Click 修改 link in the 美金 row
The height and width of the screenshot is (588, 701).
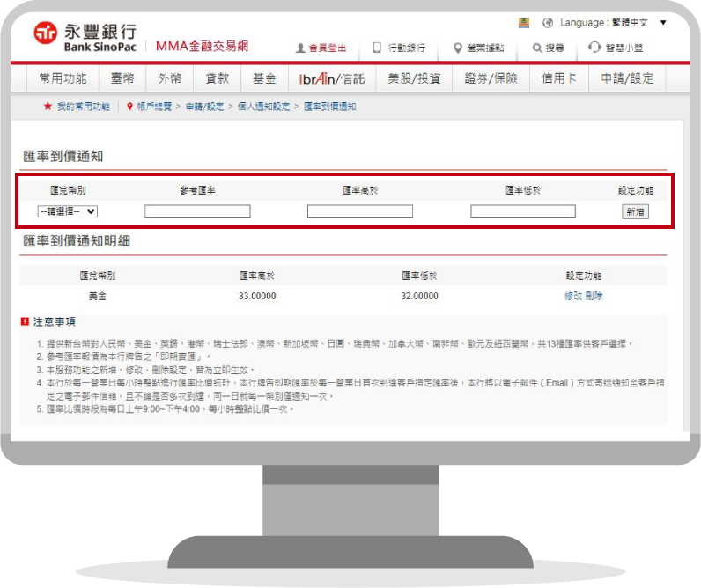(x=573, y=296)
